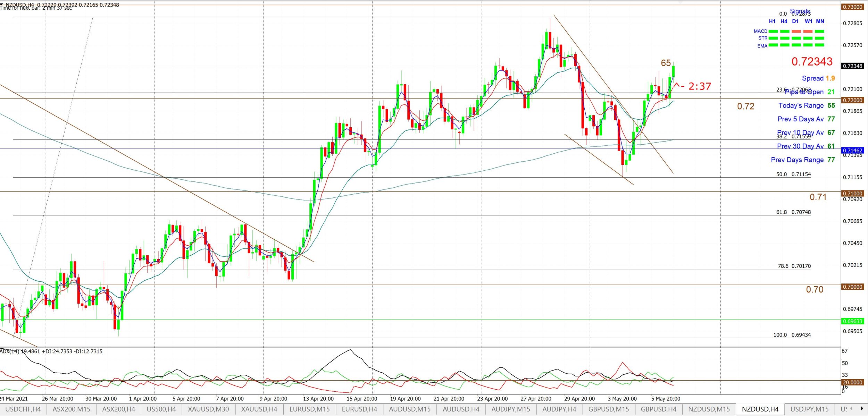The image size is (868, 416).
Task: Go to the US500,H4 chart tab
Action: tap(161, 409)
